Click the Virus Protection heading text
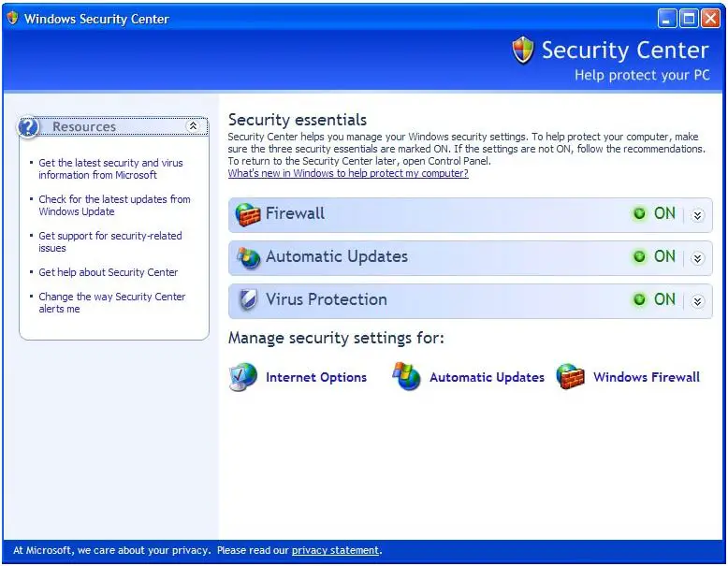Viewport: 728px width, 566px height. coord(326,299)
